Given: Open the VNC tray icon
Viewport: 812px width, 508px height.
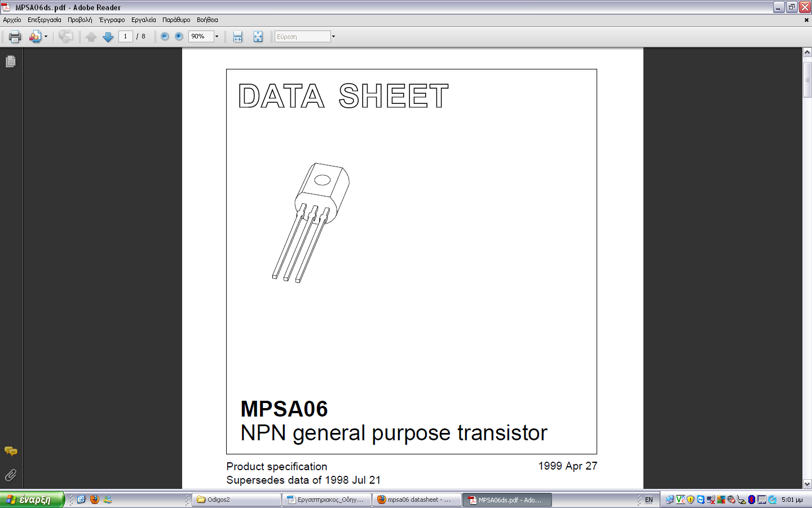Looking at the screenshot, I should point(681,500).
